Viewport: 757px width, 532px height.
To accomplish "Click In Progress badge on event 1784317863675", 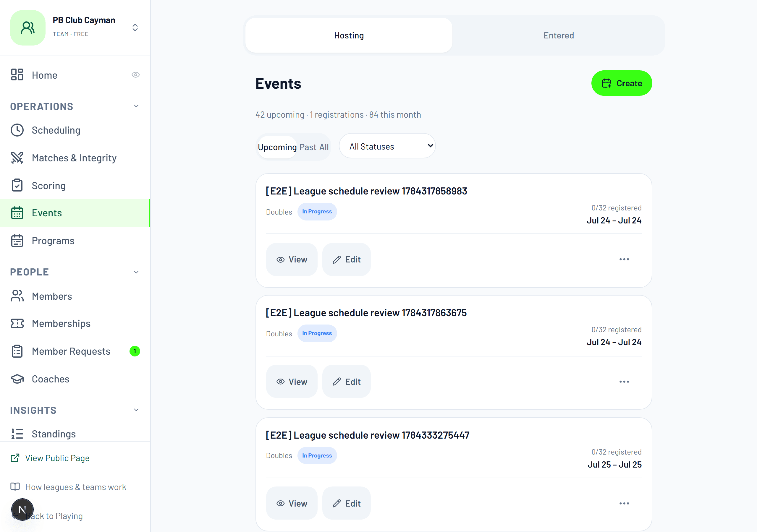I will pos(317,333).
